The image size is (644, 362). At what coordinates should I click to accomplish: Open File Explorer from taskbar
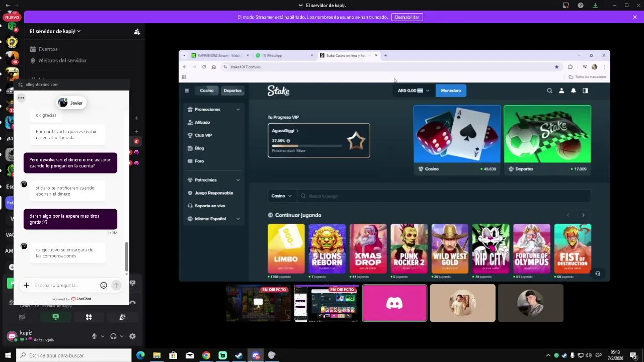pos(157,355)
